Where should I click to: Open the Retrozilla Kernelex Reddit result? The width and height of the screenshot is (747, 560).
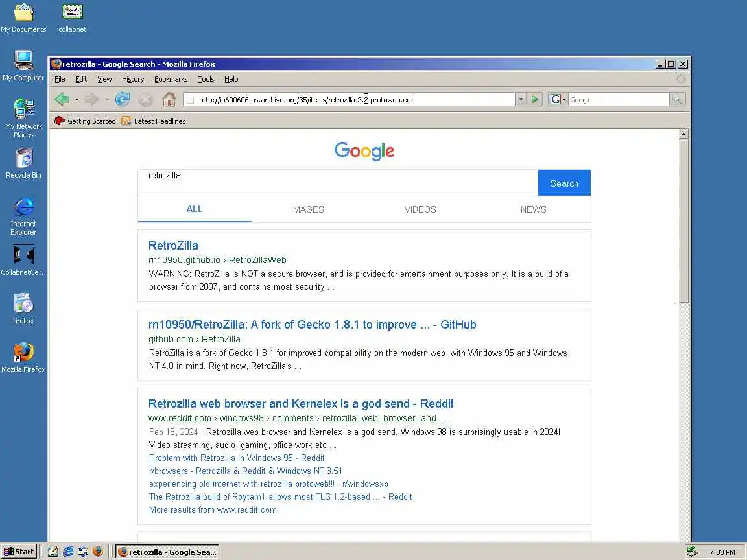point(301,404)
